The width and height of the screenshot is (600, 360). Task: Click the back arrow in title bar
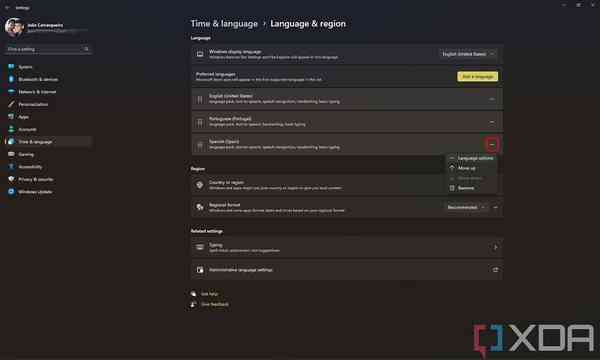7,7
